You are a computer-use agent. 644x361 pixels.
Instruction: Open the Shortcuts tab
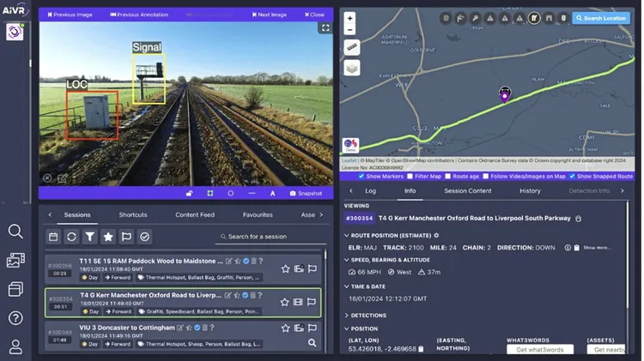coord(132,214)
